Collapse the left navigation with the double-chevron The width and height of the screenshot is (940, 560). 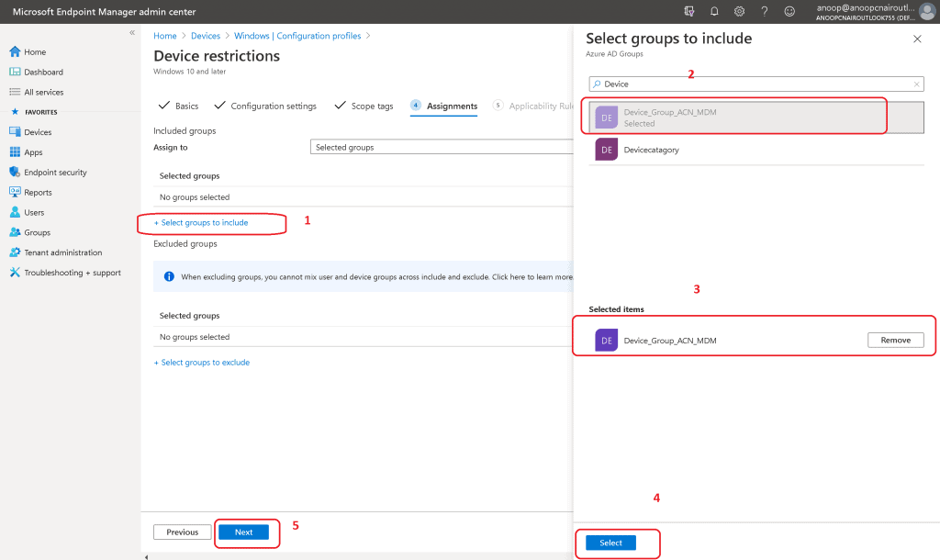click(x=132, y=32)
